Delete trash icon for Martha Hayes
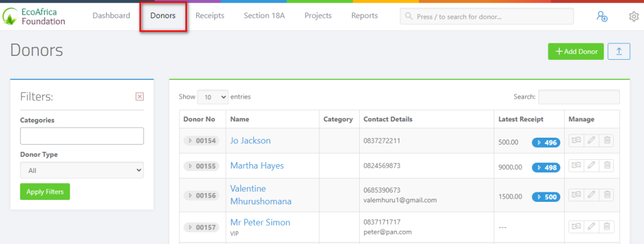This screenshot has width=644, height=244. click(607, 165)
